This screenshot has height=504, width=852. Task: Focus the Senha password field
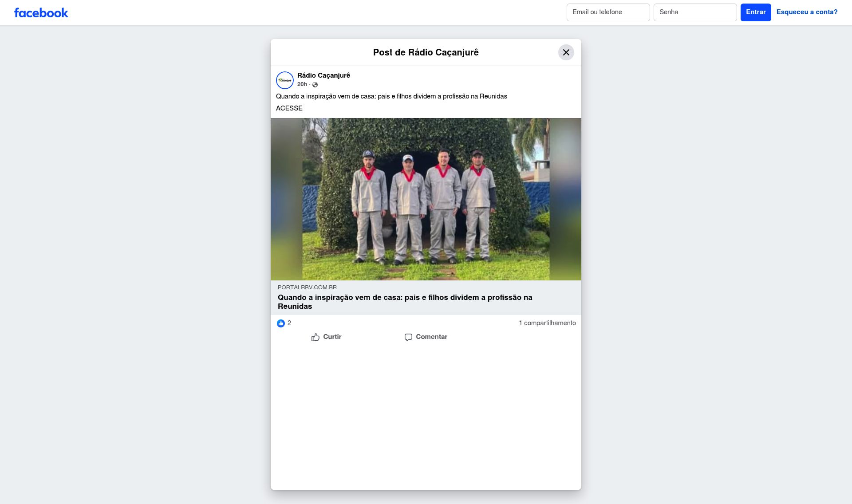(695, 12)
